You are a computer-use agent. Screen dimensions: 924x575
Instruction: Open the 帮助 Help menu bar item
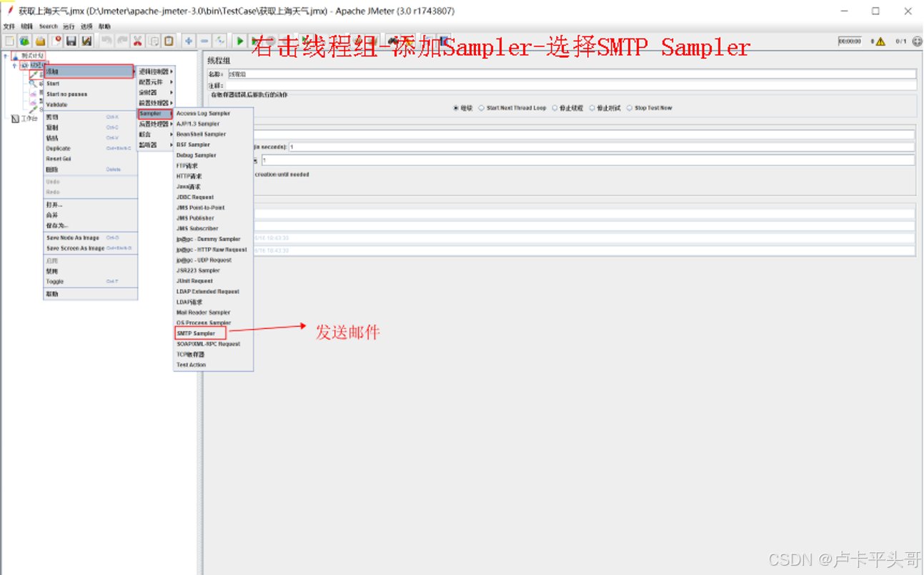click(104, 26)
